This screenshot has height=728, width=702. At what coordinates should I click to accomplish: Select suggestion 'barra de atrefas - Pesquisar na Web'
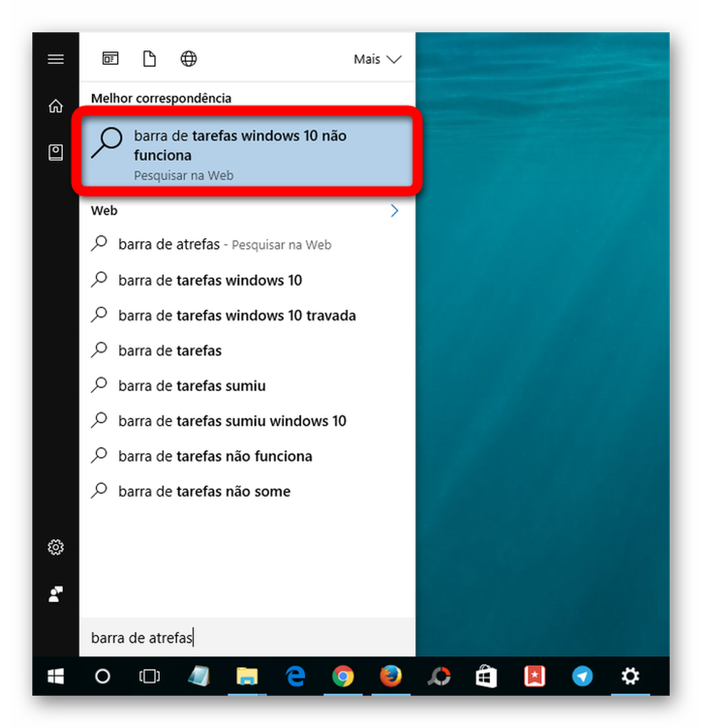[x=247, y=245]
